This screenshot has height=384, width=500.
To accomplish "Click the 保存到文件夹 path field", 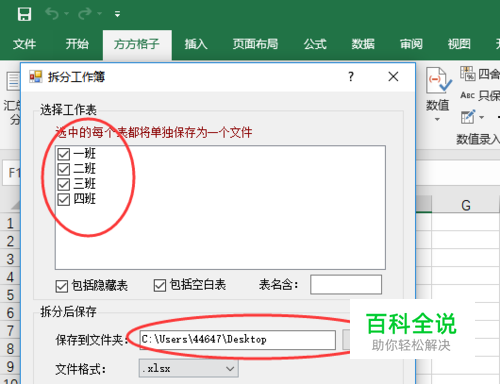I will (237, 340).
